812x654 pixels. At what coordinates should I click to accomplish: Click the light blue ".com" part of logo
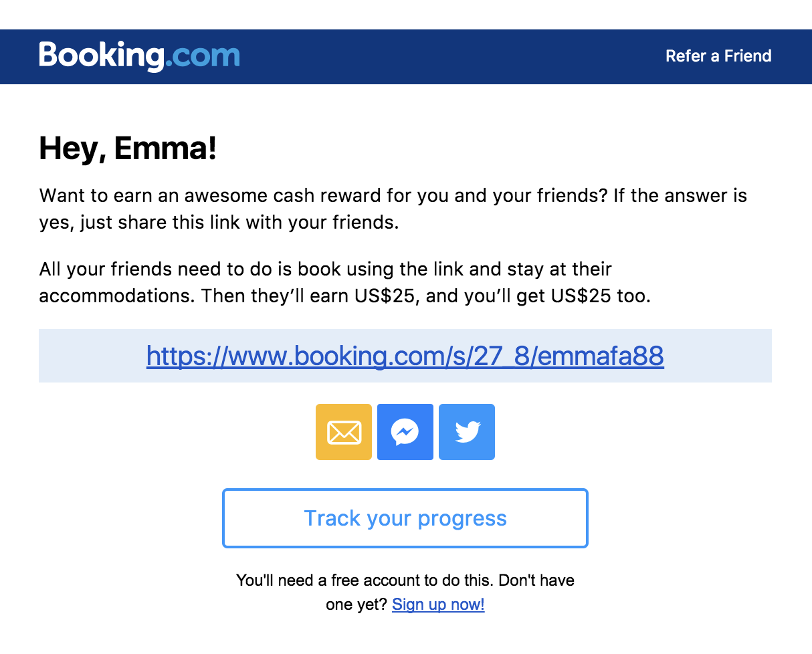click(202, 58)
